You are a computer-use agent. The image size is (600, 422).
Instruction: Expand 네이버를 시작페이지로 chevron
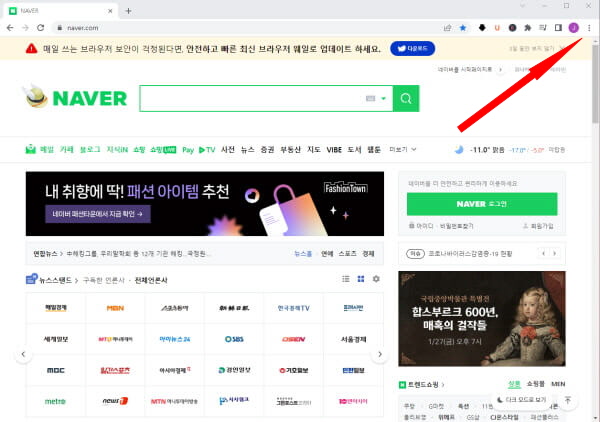500,70
